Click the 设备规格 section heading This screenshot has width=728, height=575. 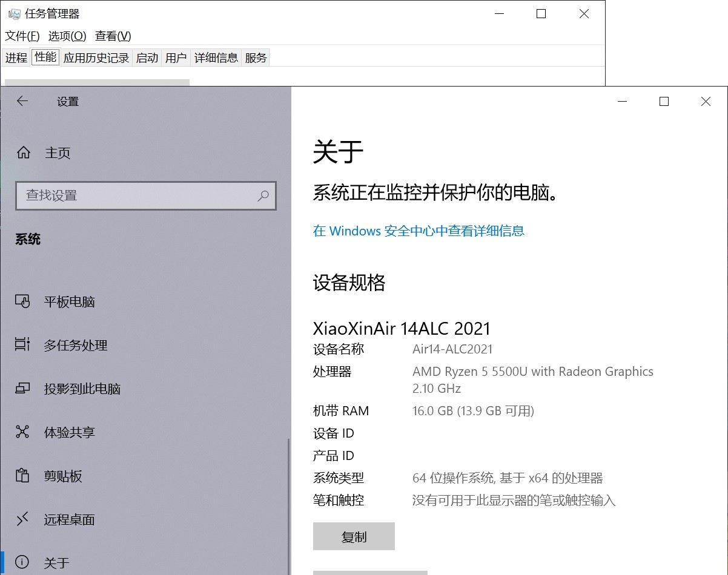[x=349, y=283]
